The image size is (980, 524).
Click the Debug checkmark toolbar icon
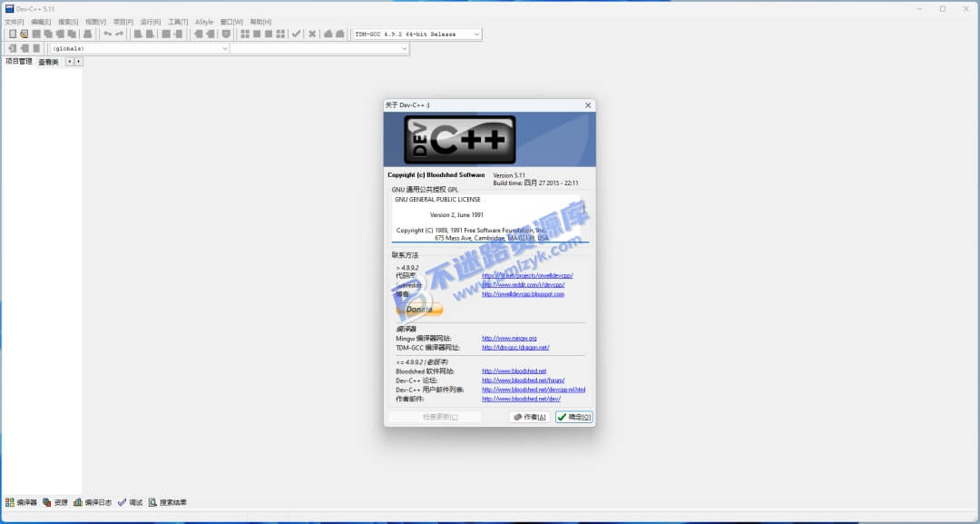pyautogui.click(x=296, y=34)
